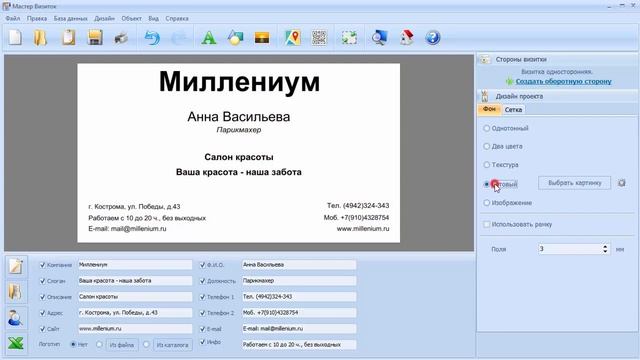Image resolution: width=640 pixels, height=360 pixels.
Task: Uncheck the Адрес checkbox
Action: click(42, 313)
